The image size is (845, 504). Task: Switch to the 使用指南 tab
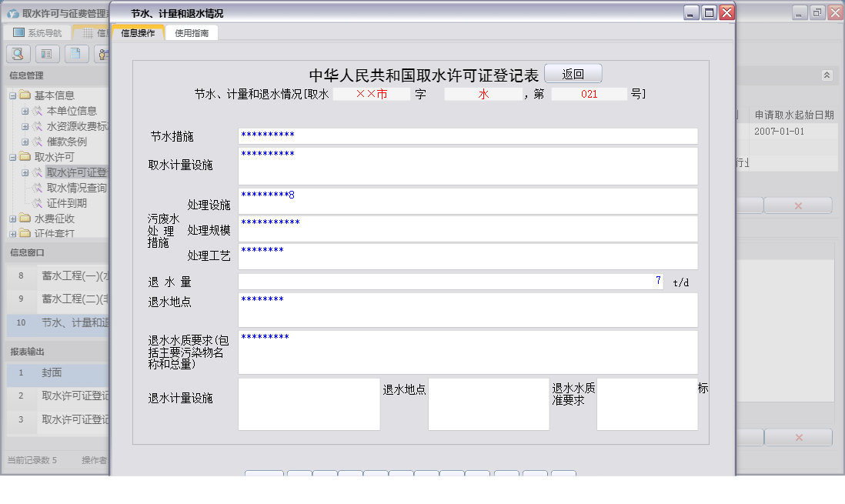(192, 33)
